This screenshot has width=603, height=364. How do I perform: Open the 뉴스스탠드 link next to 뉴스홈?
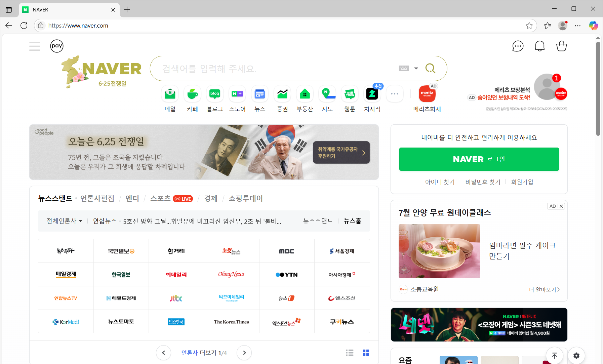pos(318,221)
